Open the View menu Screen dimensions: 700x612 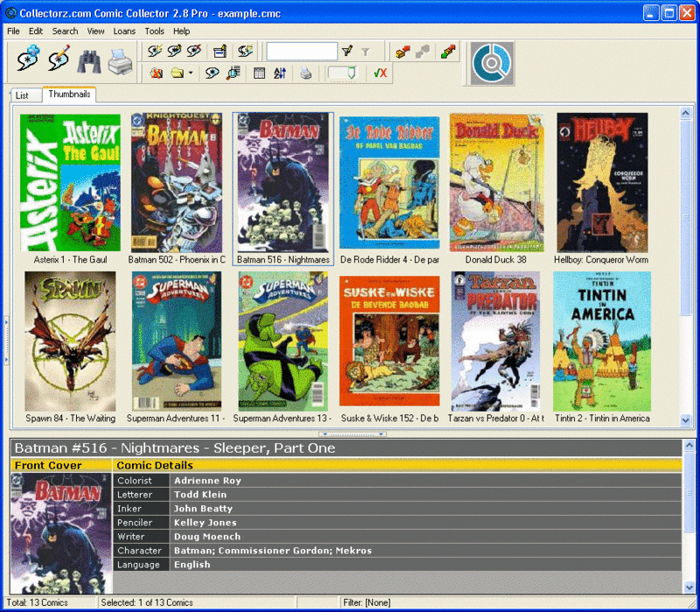[x=95, y=31]
